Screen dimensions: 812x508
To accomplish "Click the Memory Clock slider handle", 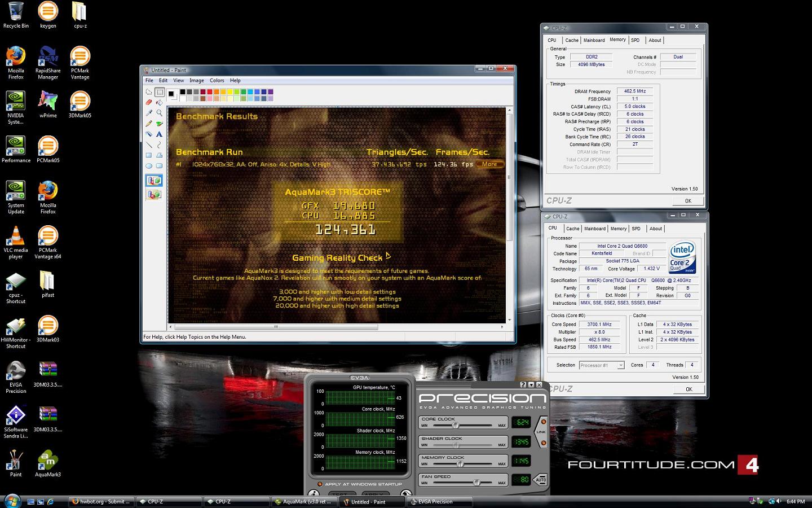I will pyautogui.click(x=460, y=463).
